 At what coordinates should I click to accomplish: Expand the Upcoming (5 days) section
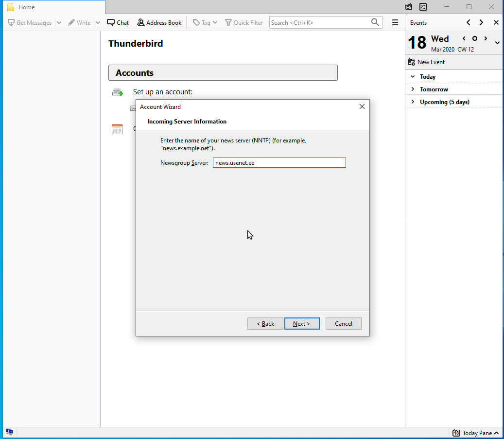pyautogui.click(x=413, y=102)
